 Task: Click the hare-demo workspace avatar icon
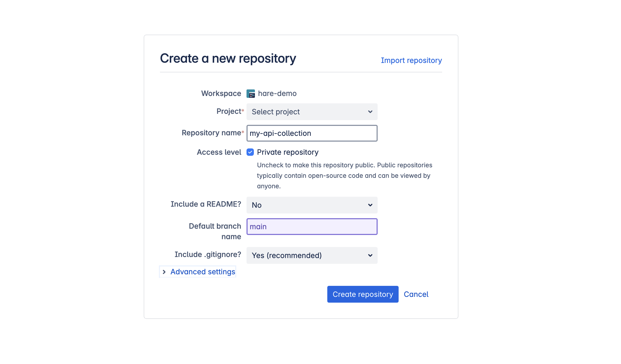pyautogui.click(x=251, y=93)
